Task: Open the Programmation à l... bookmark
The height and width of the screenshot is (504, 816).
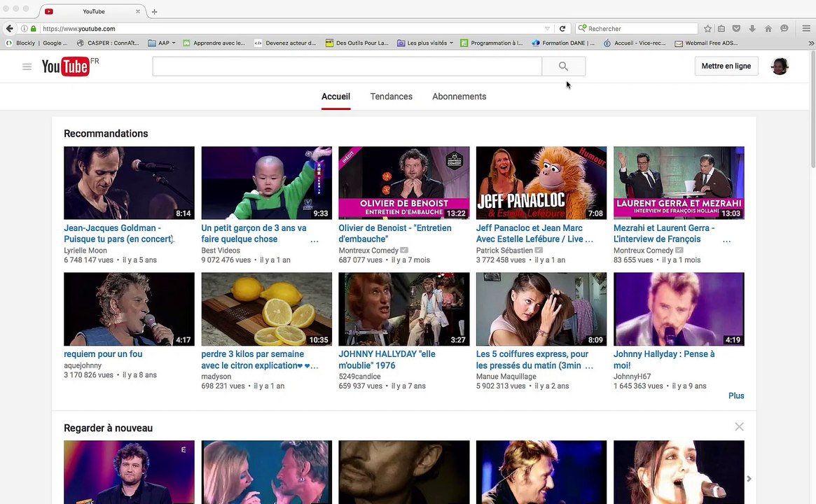Action: (491, 43)
